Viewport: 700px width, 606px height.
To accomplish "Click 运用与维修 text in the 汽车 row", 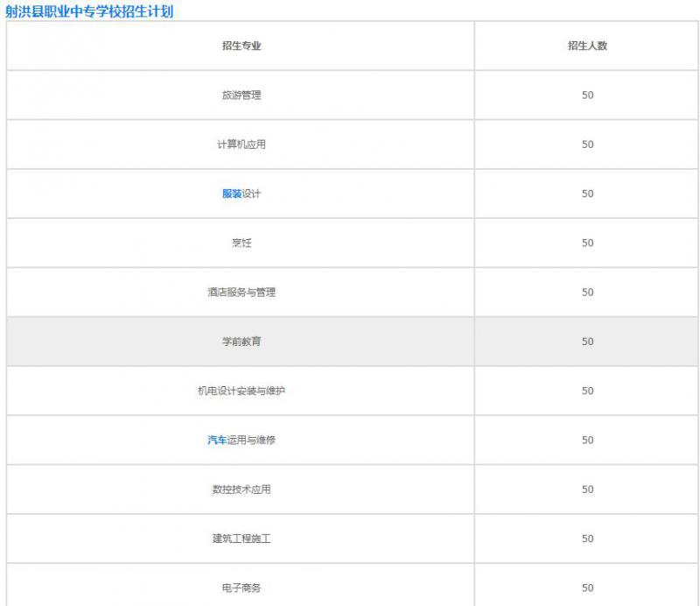I will (x=251, y=440).
